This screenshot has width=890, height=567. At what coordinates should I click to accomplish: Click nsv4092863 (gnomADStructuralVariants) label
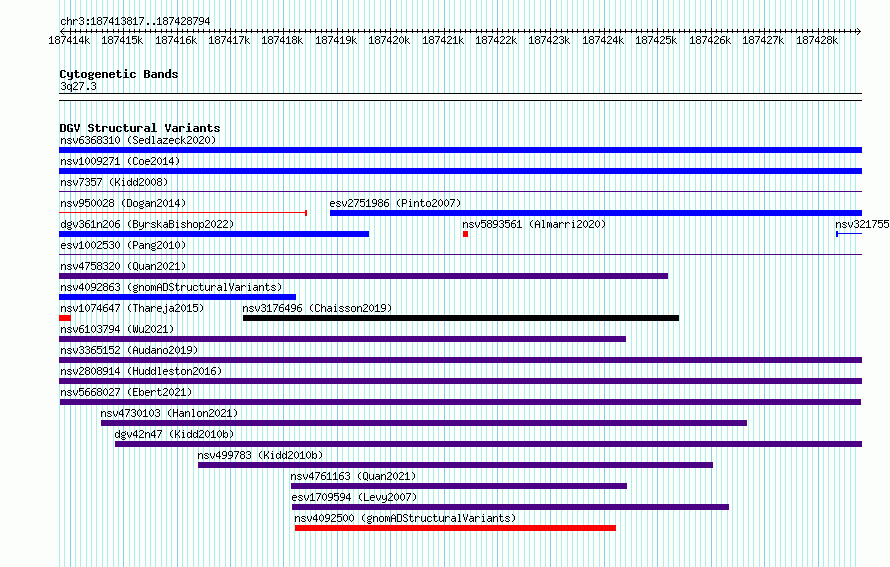[x=171, y=287]
